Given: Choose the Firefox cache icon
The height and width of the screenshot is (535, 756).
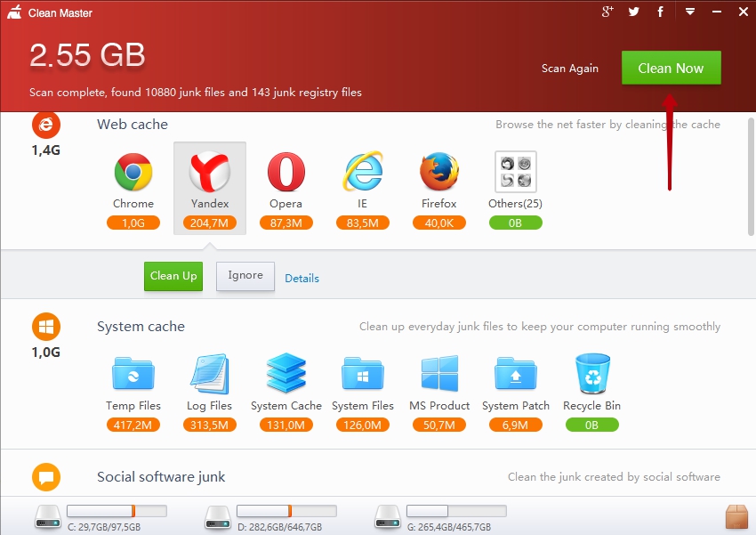Looking at the screenshot, I should (x=438, y=173).
